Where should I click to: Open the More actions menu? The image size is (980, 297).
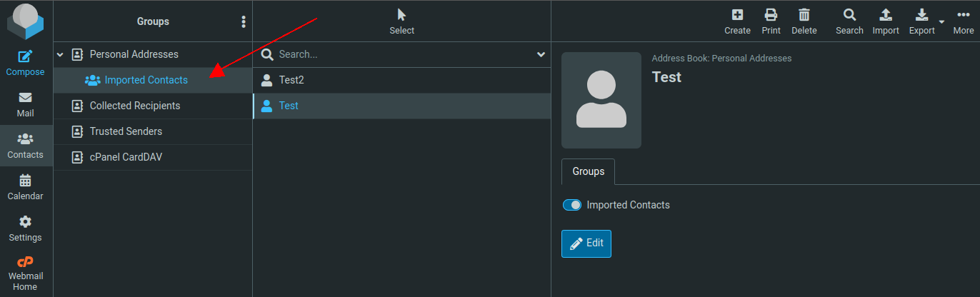(x=963, y=21)
